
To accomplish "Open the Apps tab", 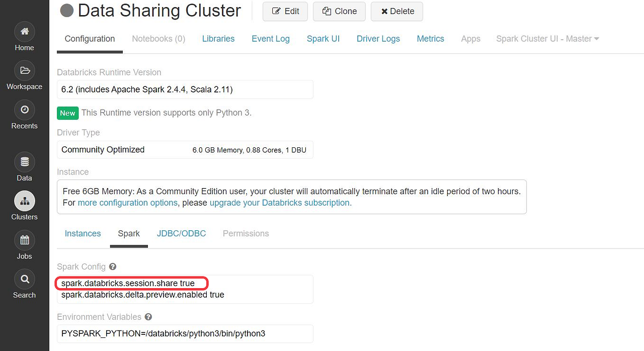I will tap(471, 39).
